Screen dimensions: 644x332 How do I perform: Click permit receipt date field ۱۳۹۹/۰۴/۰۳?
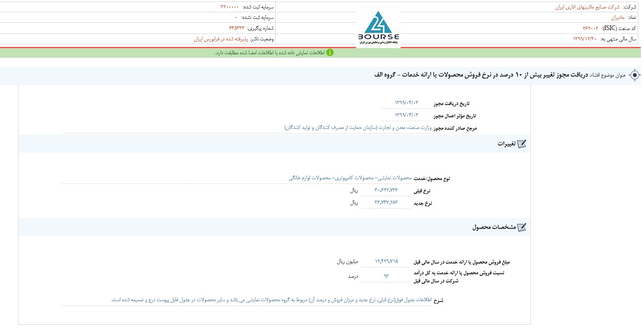(x=406, y=103)
